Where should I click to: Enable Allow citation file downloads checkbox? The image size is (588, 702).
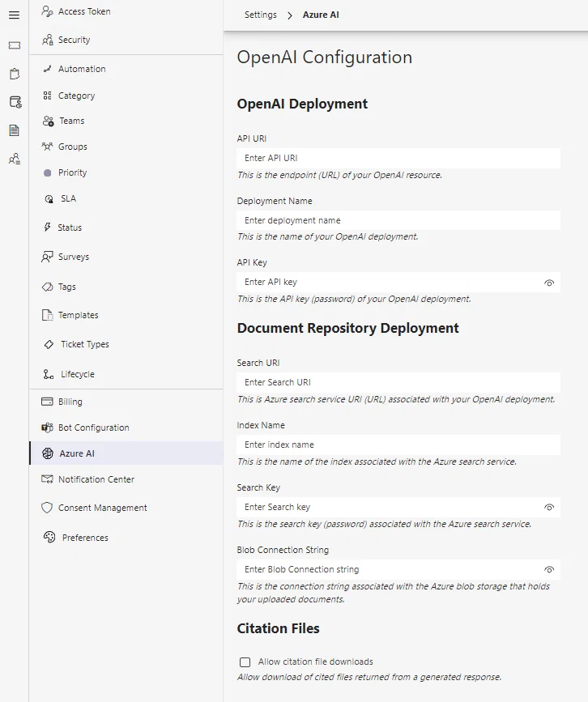point(245,662)
